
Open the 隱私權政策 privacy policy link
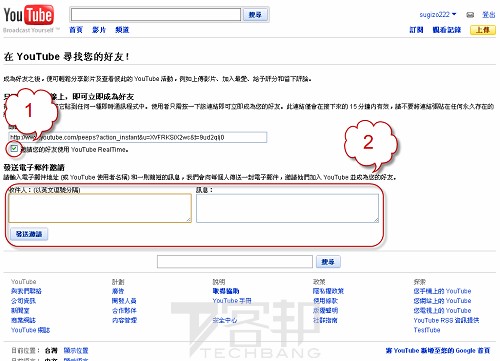click(328, 291)
